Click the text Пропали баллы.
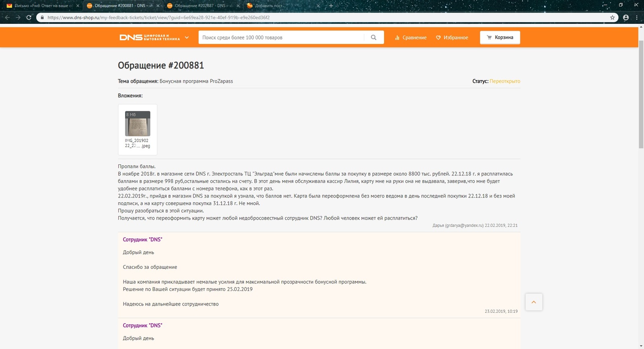This screenshot has height=349, width=644. pos(137,166)
